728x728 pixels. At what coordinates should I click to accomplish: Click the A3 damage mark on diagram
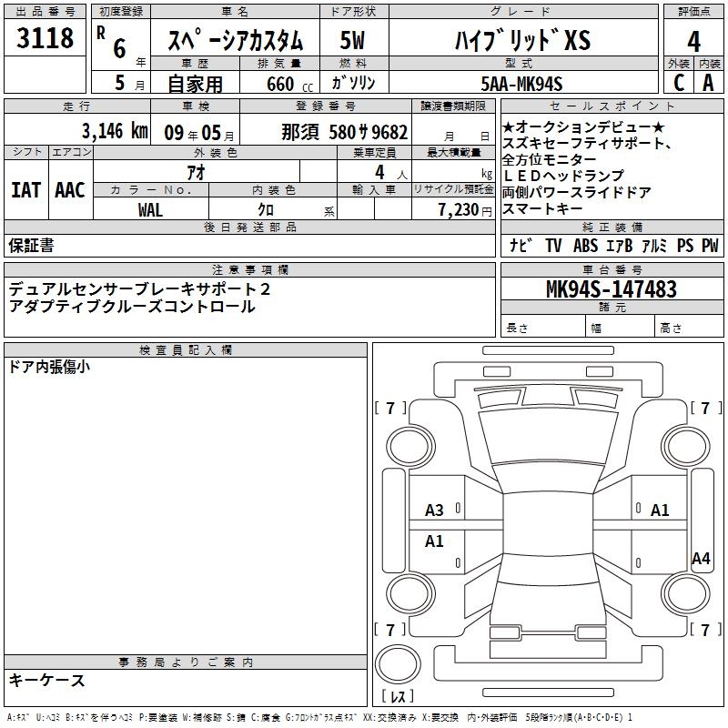(x=434, y=510)
